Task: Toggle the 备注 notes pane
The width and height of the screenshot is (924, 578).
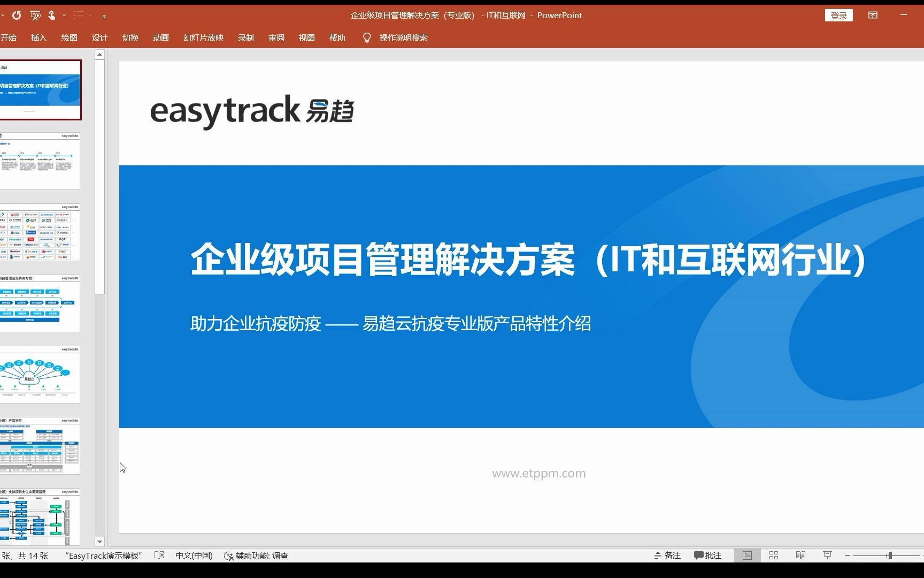Action: 667,556
